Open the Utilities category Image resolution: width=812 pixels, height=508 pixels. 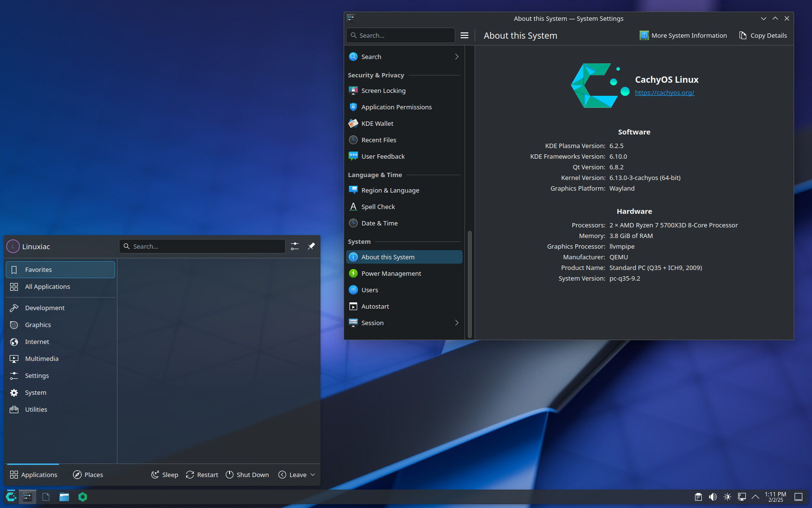pos(60,409)
